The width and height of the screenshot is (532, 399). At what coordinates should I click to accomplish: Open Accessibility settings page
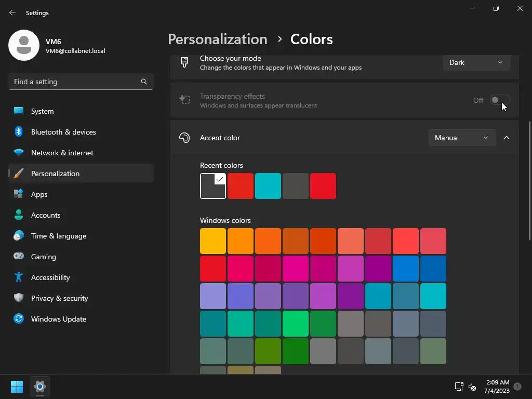[x=81, y=277]
